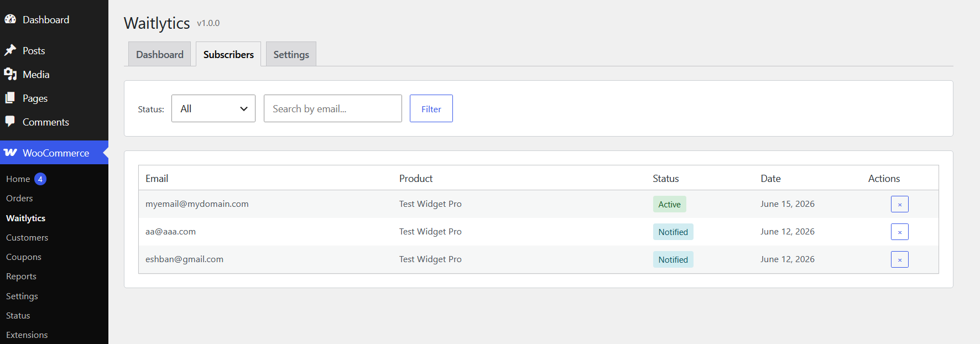This screenshot has height=344, width=980.
Task: Click the Comments speech bubble icon
Action: pos(10,122)
